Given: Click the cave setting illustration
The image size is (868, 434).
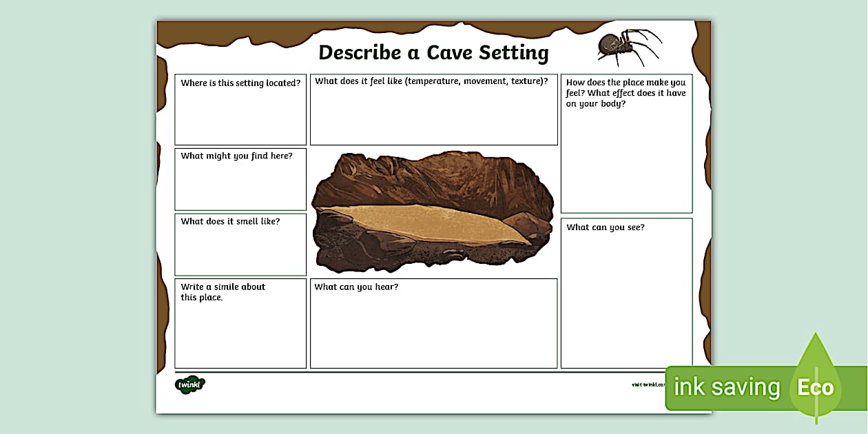Looking at the screenshot, I should click(x=434, y=210).
